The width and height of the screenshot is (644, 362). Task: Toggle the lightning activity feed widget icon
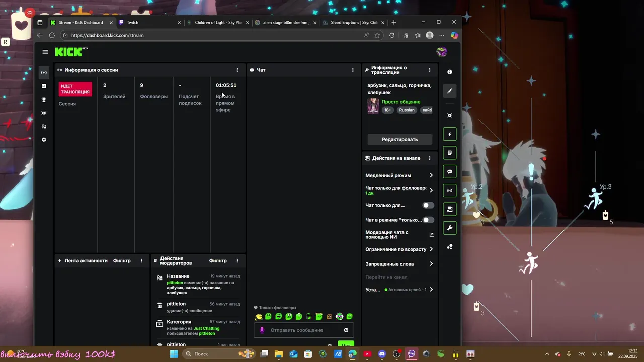coord(450,134)
